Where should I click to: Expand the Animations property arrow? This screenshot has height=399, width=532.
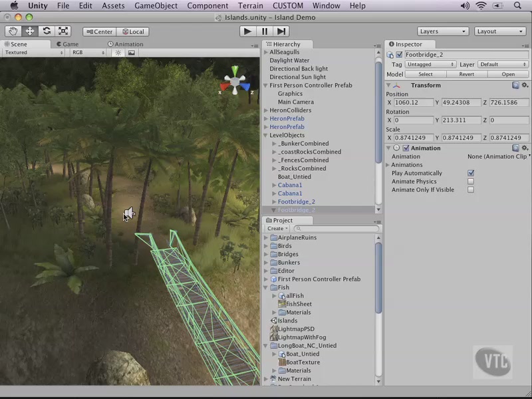pos(388,165)
